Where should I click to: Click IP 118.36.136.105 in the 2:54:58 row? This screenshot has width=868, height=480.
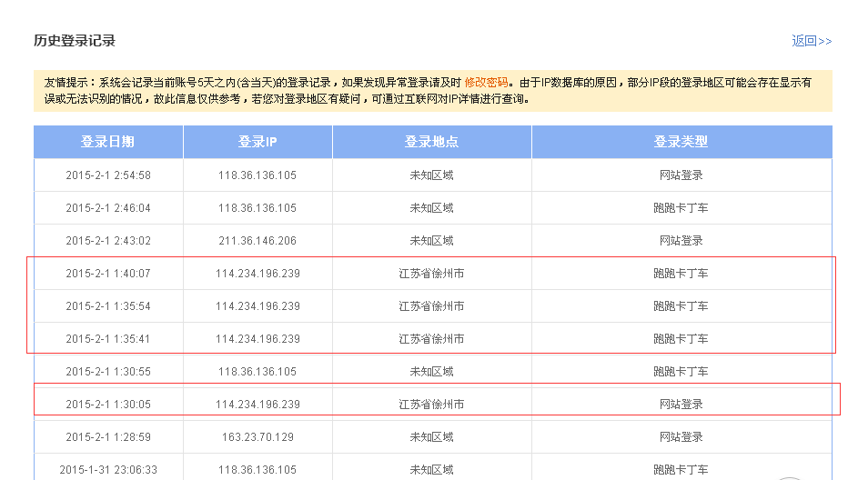pyautogui.click(x=257, y=175)
